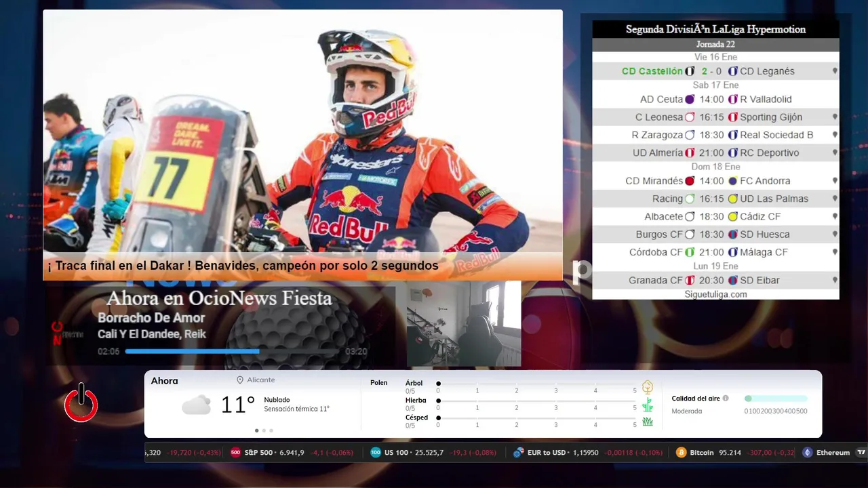Click the Cádiz CF team badge

(733, 217)
